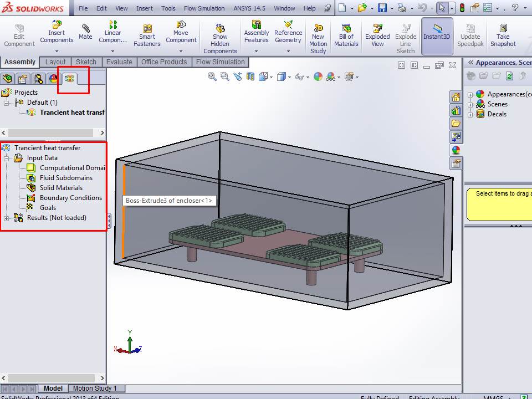Select Boundary Conditions in the analysis tree

tap(70, 198)
